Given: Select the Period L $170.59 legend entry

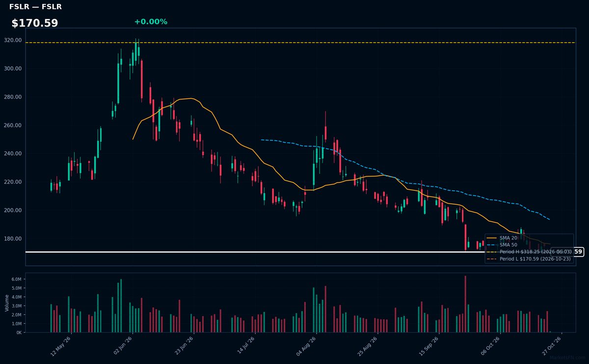Looking at the screenshot, I should 529,259.
